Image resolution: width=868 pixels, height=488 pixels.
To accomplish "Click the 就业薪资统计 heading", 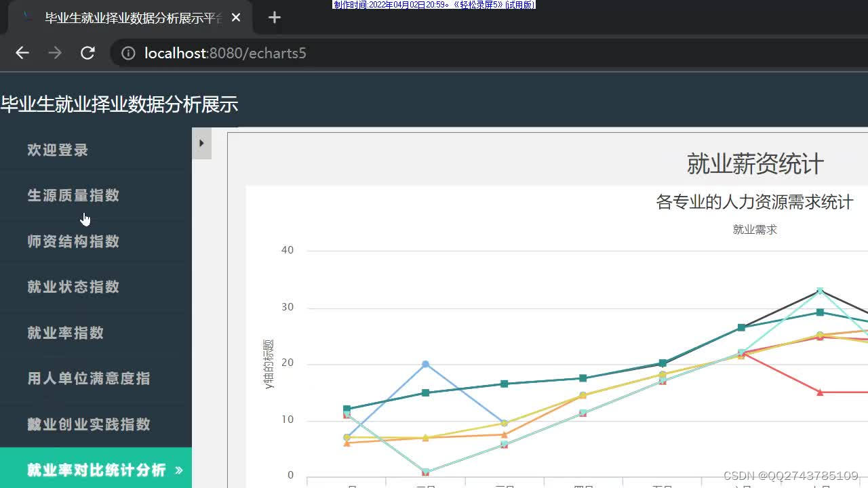I will pos(755,164).
